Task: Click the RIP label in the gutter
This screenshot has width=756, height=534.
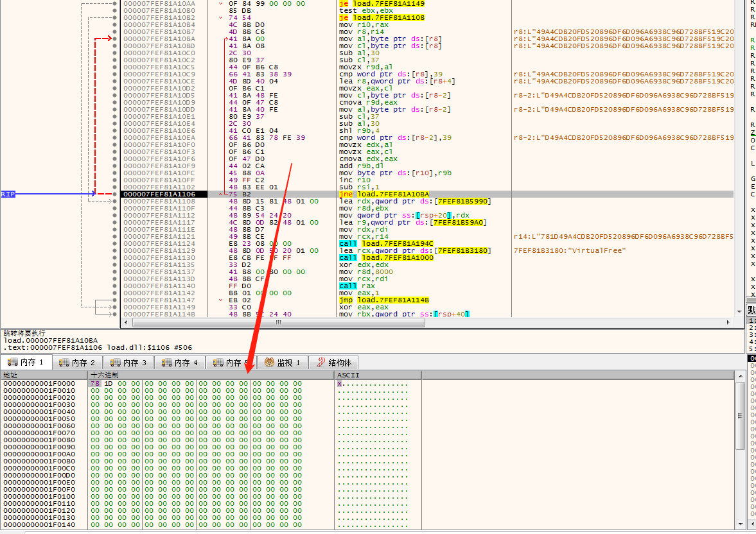Action: [8, 194]
